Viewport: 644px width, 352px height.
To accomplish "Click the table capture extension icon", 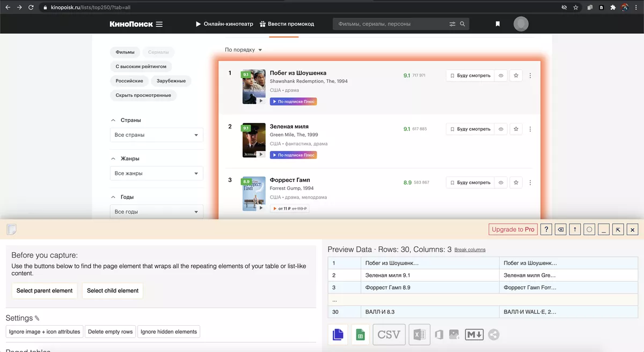I will click(589, 8).
